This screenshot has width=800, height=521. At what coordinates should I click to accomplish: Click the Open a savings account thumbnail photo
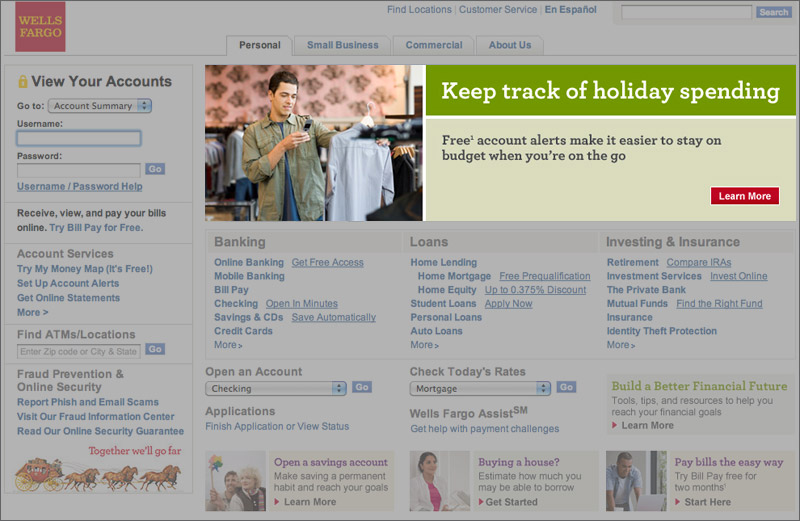click(x=235, y=481)
